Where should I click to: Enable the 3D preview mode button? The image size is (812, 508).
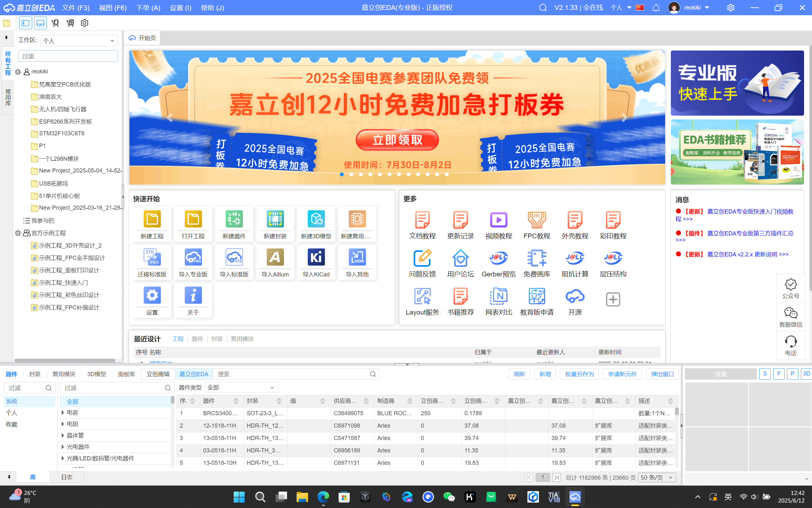[x=807, y=374]
